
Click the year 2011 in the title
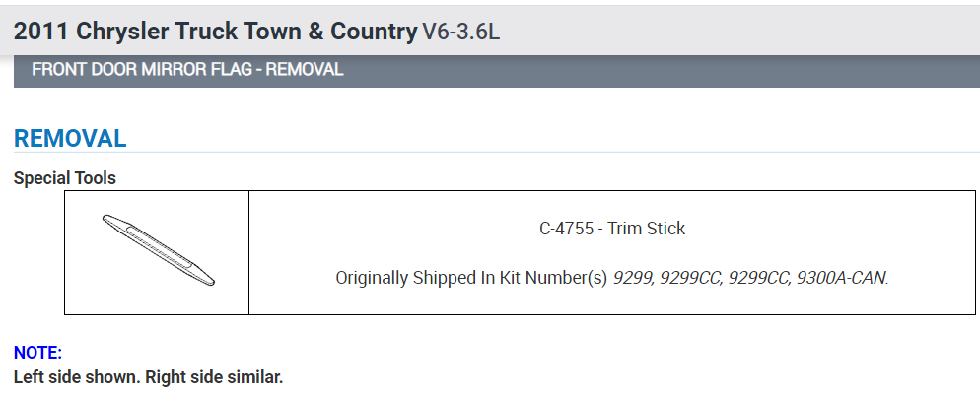[x=40, y=31]
